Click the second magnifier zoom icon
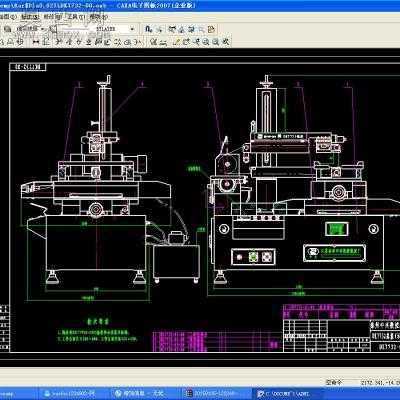The image size is (400, 400). (216, 42)
